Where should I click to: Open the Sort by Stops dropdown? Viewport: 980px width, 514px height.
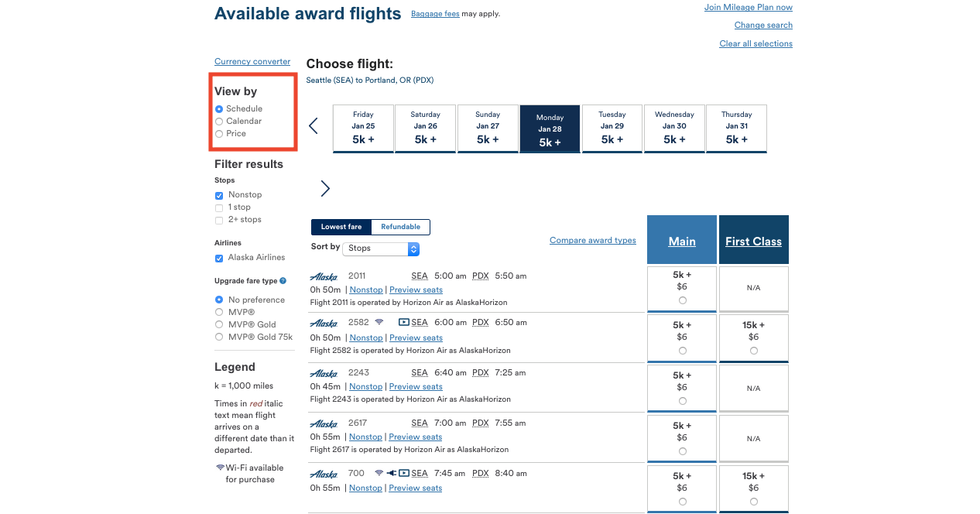click(381, 248)
